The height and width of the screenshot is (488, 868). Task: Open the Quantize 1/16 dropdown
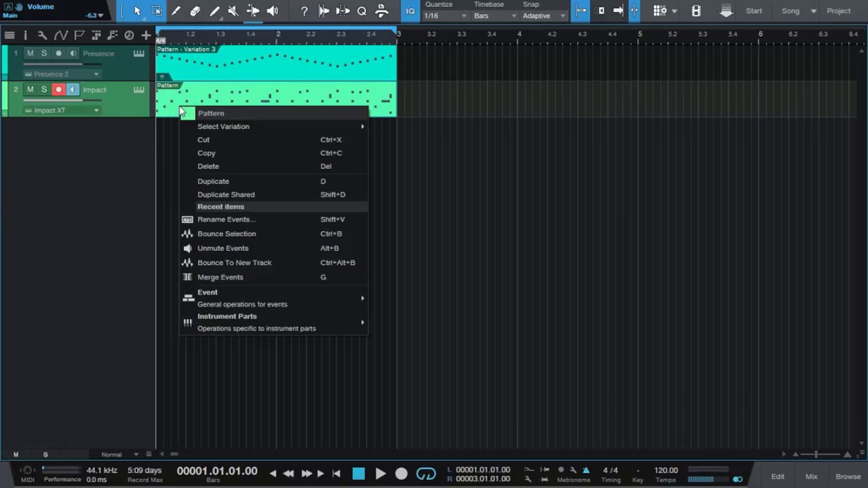tap(446, 16)
